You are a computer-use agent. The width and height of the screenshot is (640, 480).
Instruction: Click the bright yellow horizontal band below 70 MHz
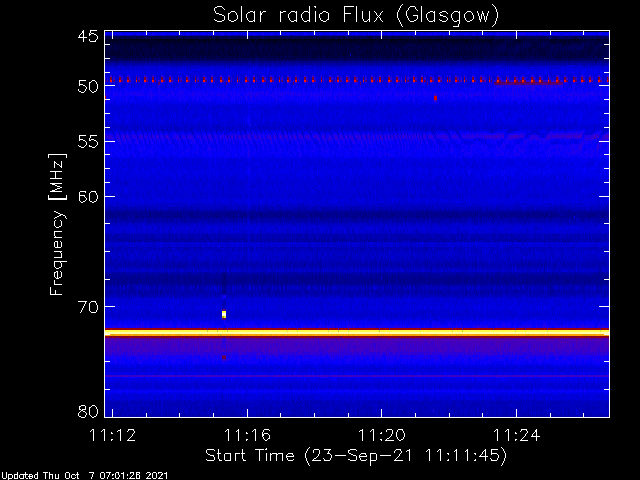pos(357,333)
